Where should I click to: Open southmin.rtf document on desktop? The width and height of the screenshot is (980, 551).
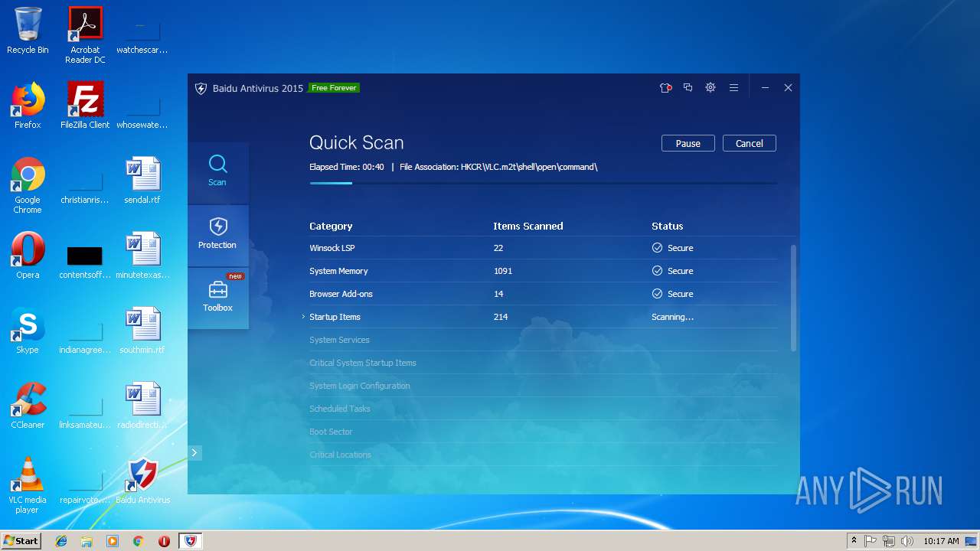point(142,331)
